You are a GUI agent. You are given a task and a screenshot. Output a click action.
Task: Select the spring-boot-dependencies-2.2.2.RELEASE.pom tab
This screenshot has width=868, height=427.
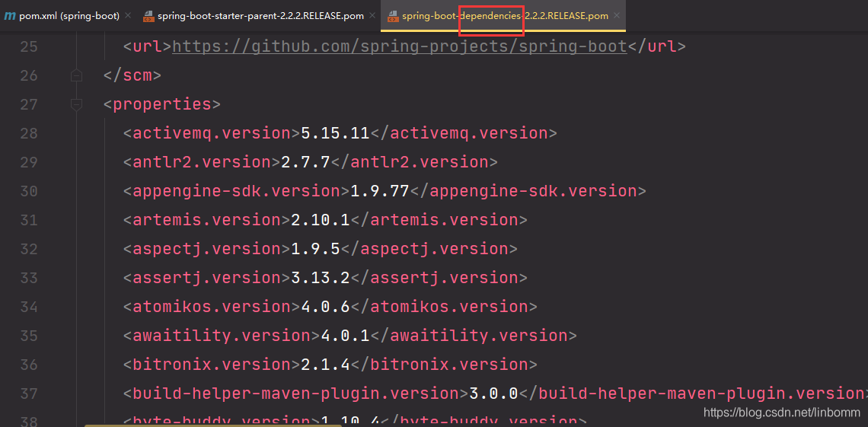click(x=505, y=16)
